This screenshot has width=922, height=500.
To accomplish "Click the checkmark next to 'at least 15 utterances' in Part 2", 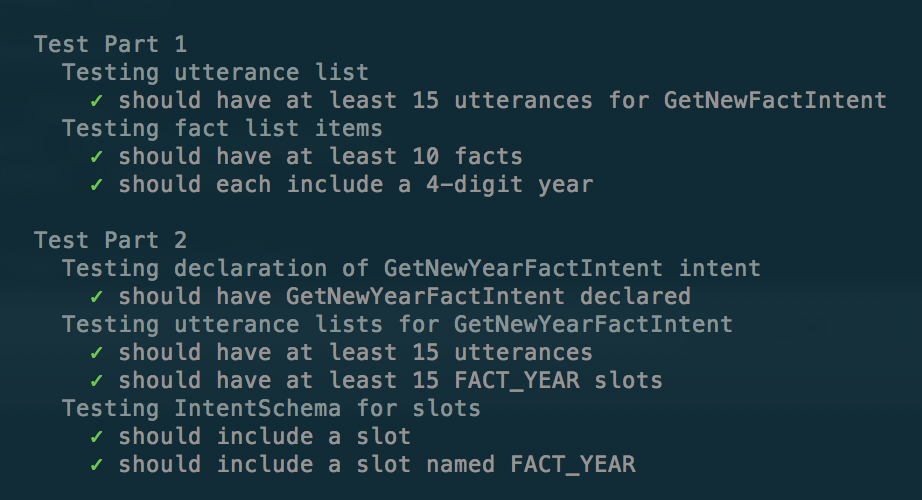I will [x=96, y=352].
